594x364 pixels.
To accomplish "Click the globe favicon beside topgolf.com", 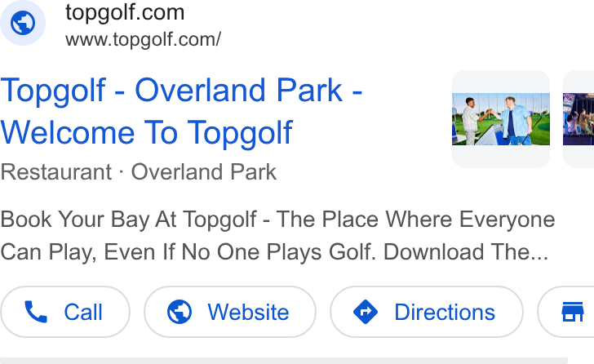I will click(x=23, y=23).
